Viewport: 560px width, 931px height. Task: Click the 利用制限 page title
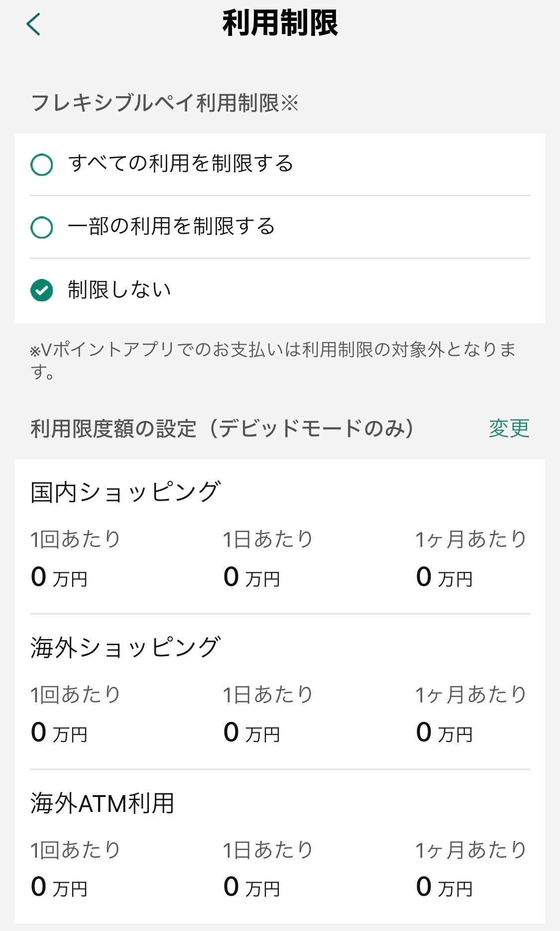click(x=280, y=23)
